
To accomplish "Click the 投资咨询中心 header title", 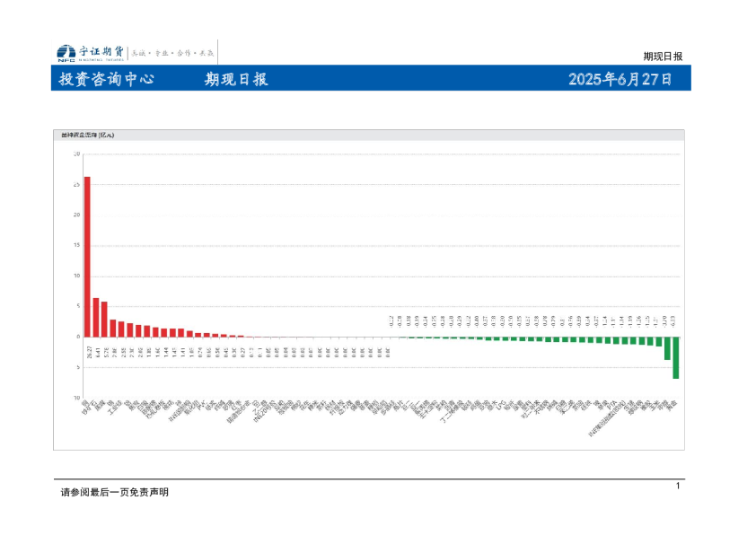I will coord(107,79).
